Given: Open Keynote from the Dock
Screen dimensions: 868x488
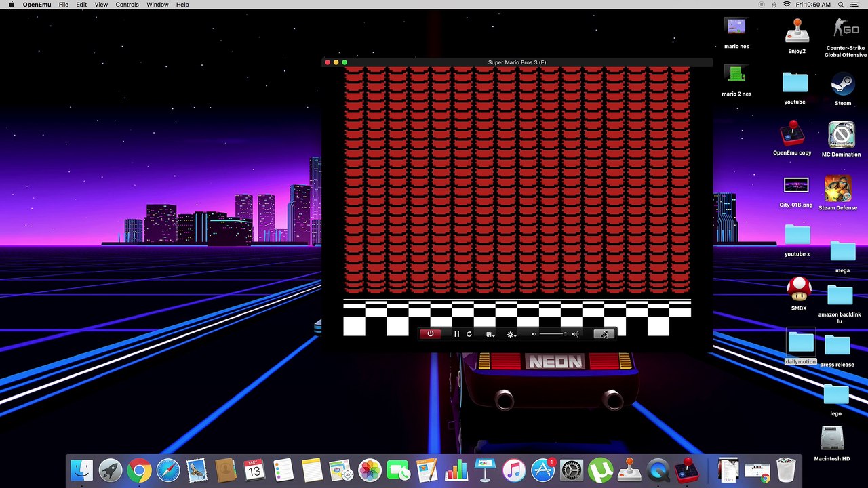Looking at the screenshot, I should (x=486, y=470).
